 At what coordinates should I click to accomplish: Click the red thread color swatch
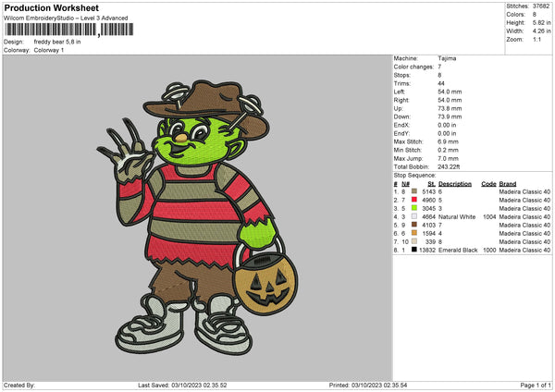pos(415,199)
